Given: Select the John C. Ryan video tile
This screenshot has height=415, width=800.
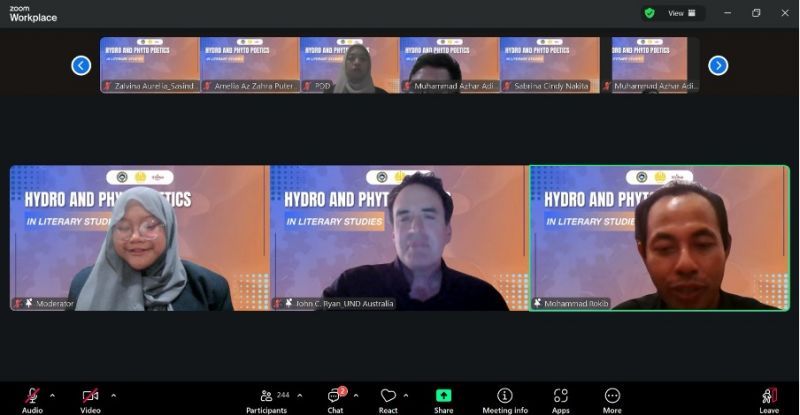Looking at the screenshot, I should click(398, 238).
